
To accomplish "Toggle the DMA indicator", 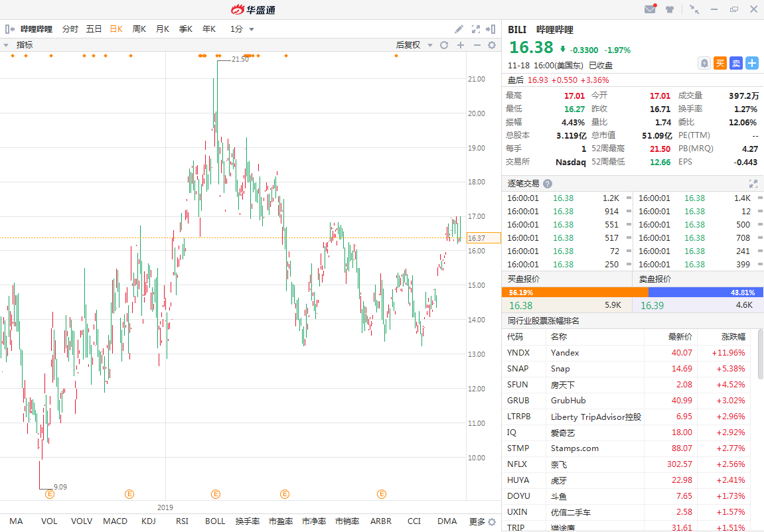I will click(447, 521).
